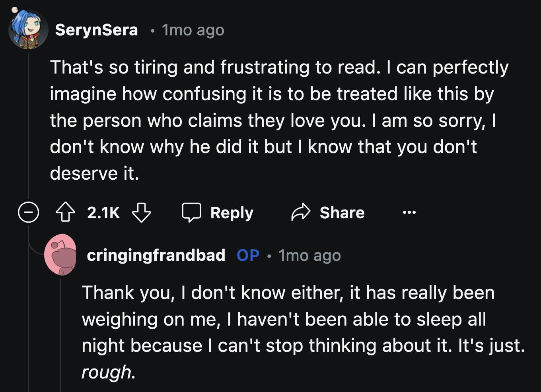This screenshot has height=392, width=541.
Task: Click the 1mo ago timestamp on SerynSera's comment
Action: pyautogui.click(x=193, y=29)
